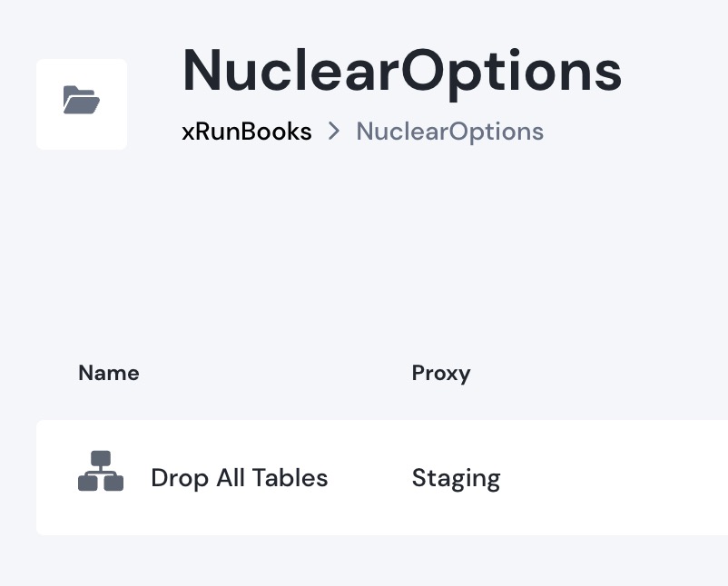
Task: Click the arrow between xRunBooks and NuclearOptions
Action: 334,132
